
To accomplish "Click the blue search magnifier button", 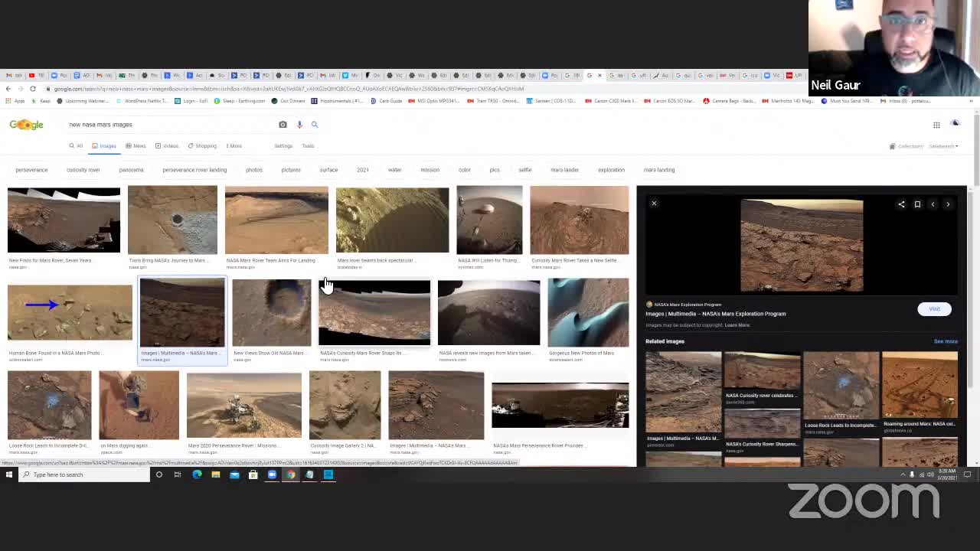I will pyautogui.click(x=314, y=125).
